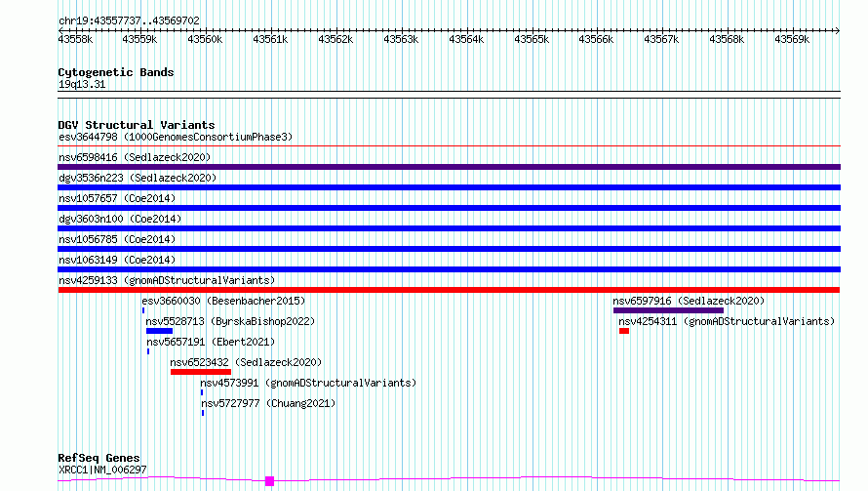
Task: Select the Cytogenetic Bands track title
Action: pyautogui.click(x=116, y=72)
